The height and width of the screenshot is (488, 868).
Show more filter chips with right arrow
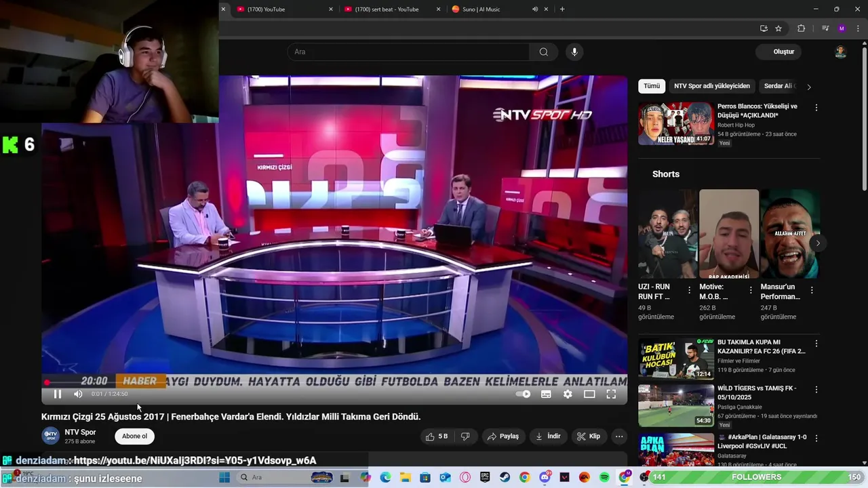point(808,87)
